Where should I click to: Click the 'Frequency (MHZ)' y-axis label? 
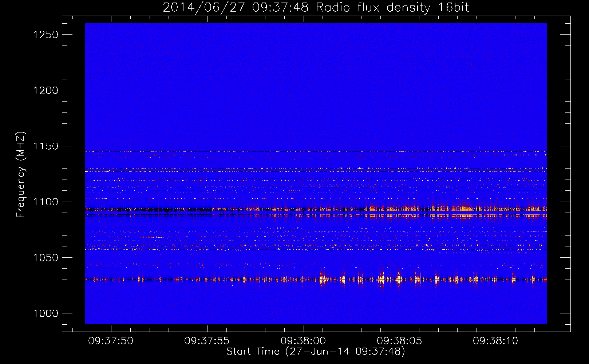21,175
